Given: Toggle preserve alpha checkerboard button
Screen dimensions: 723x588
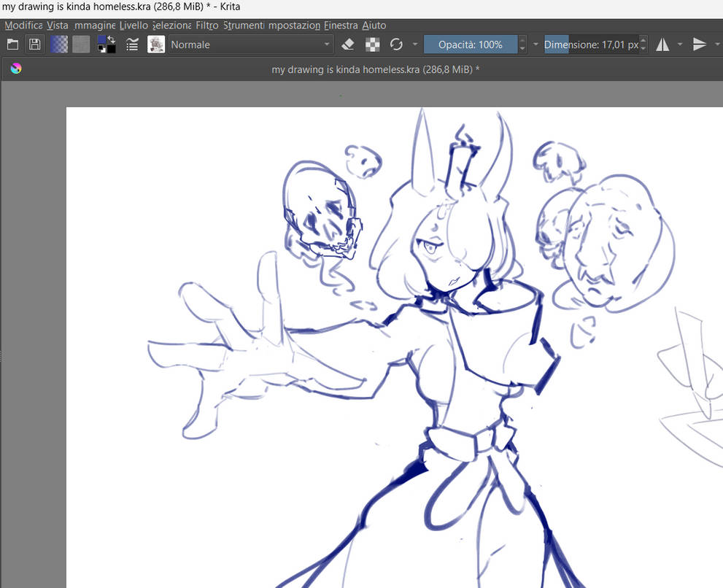Looking at the screenshot, I should 373,45.
